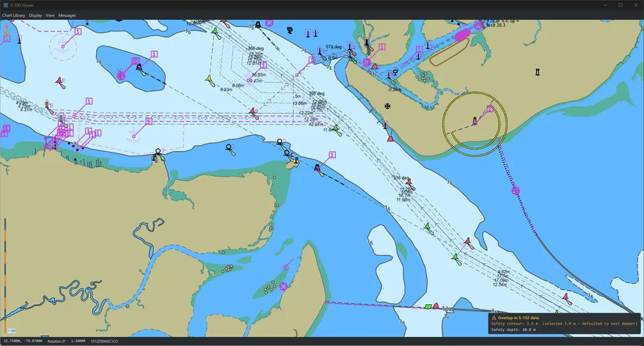
Task: Click the "1 NM" scale bar label
Action: point(12,331)
